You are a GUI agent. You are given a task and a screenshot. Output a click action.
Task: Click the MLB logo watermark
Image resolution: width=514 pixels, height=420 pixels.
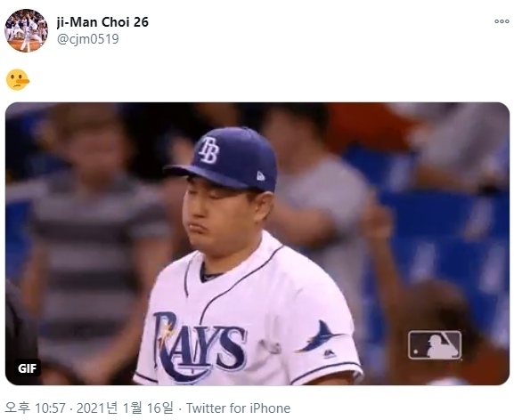pos(435,345)
